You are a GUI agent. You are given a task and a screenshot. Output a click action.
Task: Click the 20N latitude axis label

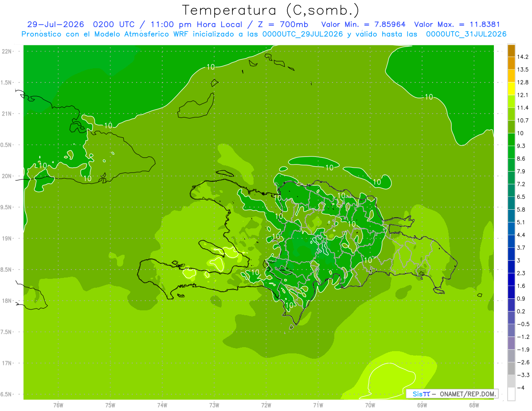[7, 176]
